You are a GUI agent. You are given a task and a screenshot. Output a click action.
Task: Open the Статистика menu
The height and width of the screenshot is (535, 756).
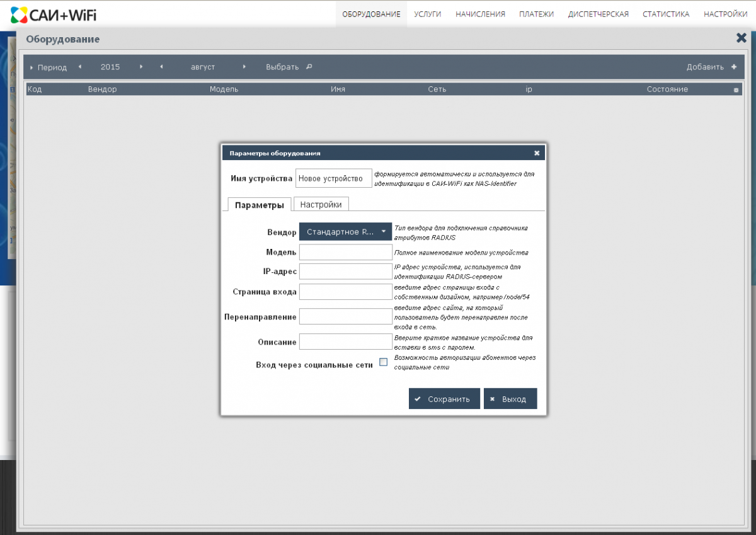[665, 14]
